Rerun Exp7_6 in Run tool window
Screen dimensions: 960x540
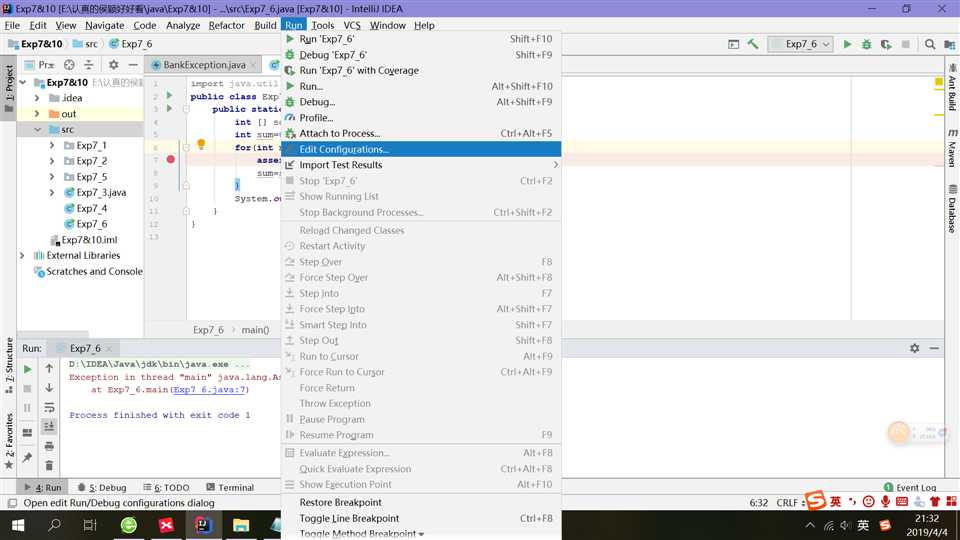(27, 369)
